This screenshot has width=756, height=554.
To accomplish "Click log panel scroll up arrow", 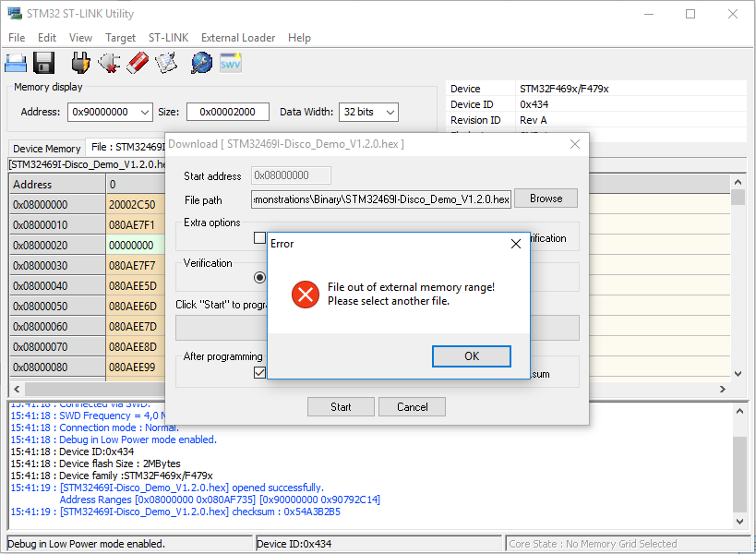I will tap(739, 411).
